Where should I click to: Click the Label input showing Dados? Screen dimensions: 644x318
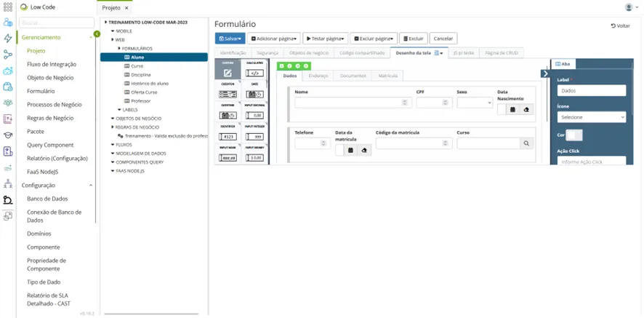592,90
